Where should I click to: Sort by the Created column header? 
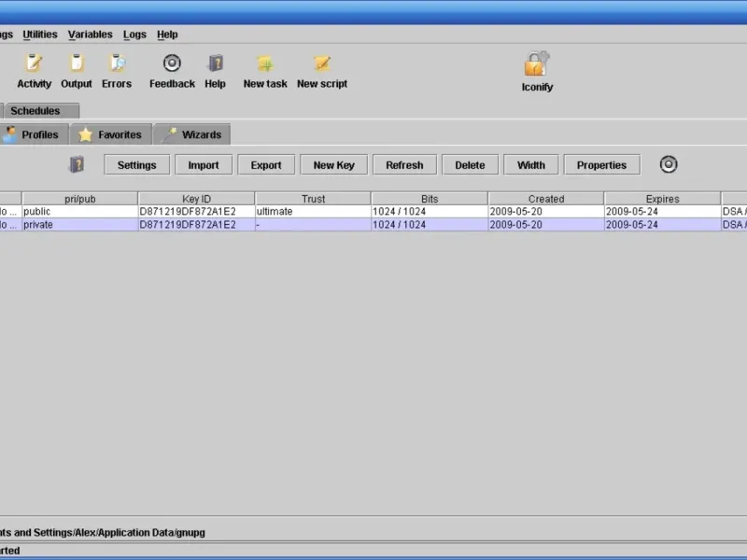546,199
